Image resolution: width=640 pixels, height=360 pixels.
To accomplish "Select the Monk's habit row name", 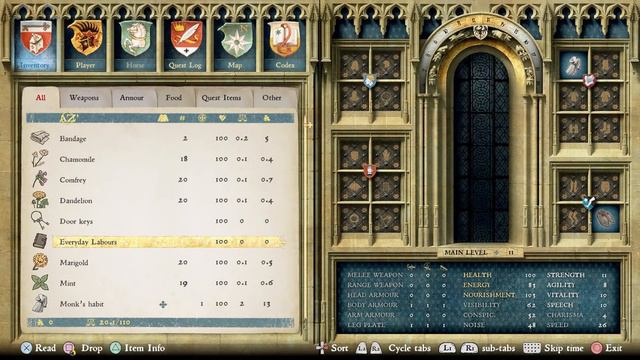I will [x=82, y=304].
